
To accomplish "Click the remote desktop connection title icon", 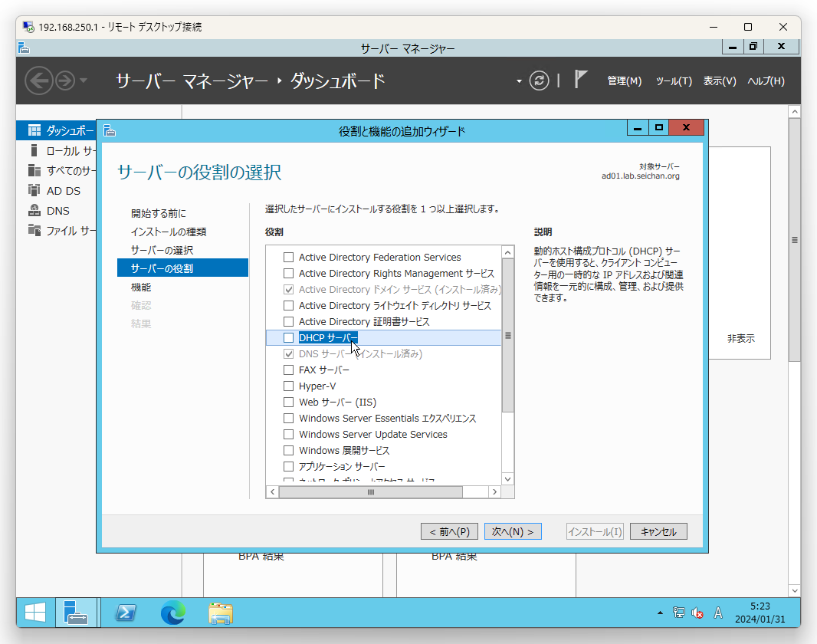I will 28,27.
